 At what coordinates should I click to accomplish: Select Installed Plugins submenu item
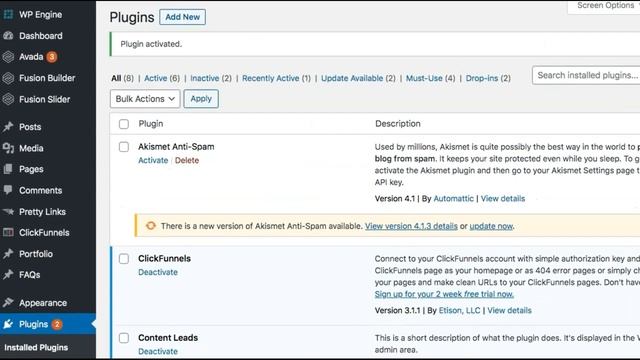(x=36, y=347)
